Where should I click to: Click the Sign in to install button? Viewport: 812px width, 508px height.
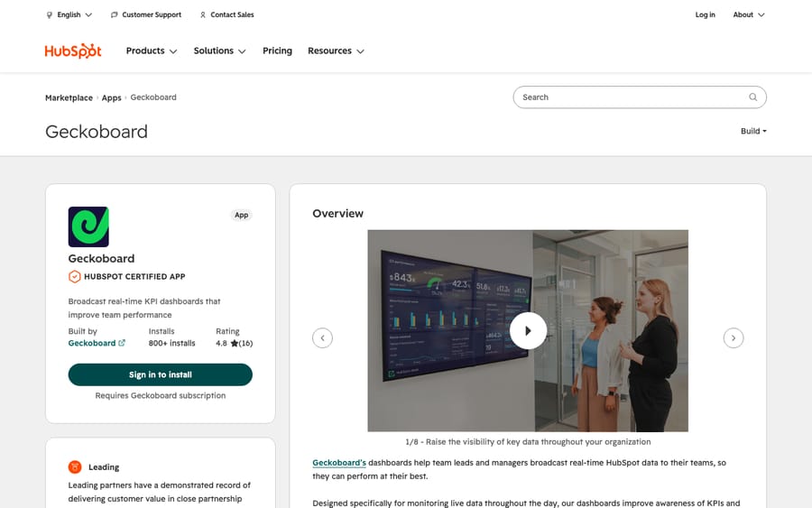coord(160,374)
